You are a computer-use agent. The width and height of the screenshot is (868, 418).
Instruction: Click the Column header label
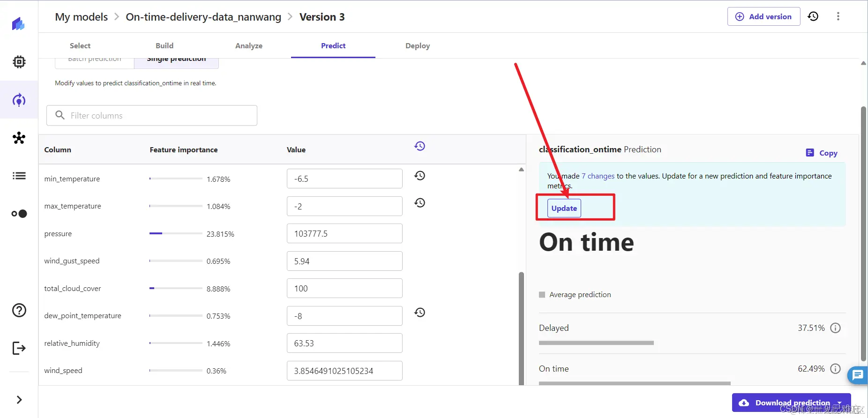pyautogui.click(x=58, y=150)
